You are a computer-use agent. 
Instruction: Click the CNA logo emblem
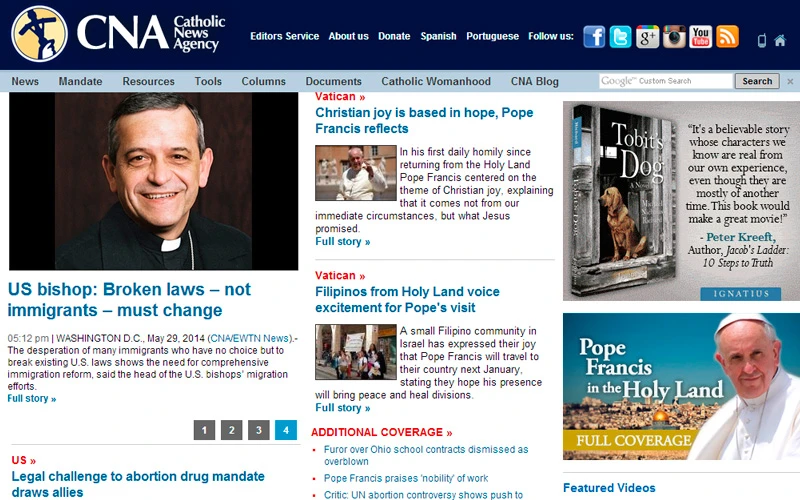(x=39, y=34)
